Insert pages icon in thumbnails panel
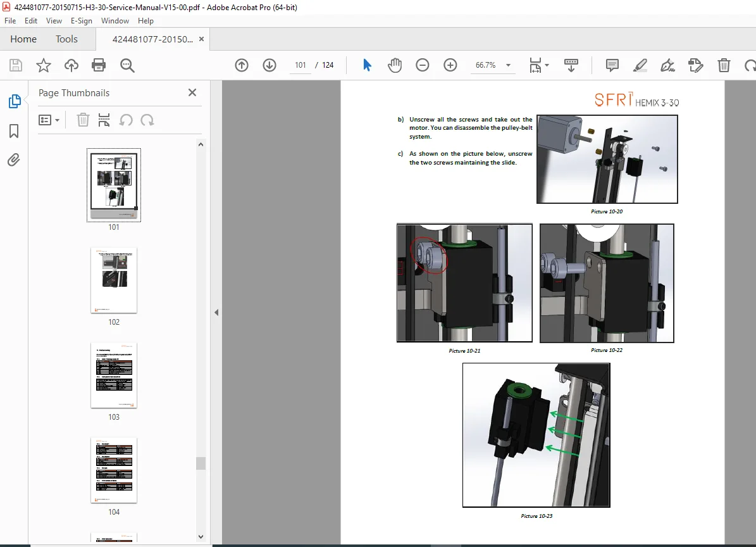 tap(104, 120)
